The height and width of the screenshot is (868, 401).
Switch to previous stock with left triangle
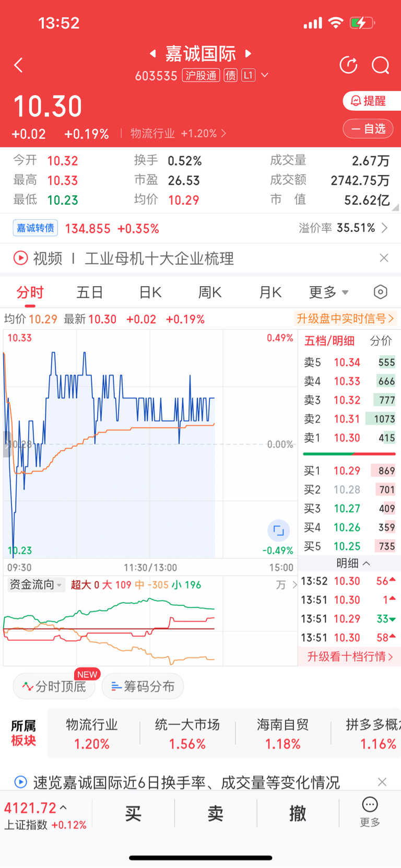coord(152,53)
